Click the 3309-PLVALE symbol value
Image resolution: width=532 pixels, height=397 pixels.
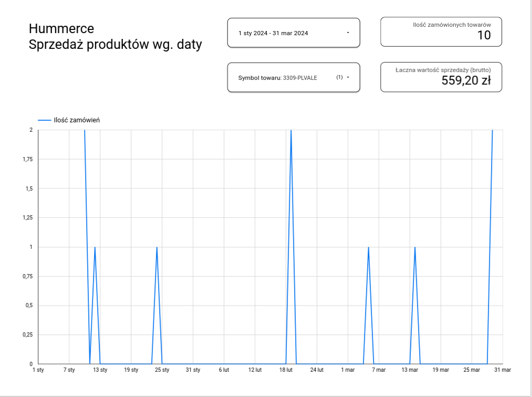coord(300,78)
